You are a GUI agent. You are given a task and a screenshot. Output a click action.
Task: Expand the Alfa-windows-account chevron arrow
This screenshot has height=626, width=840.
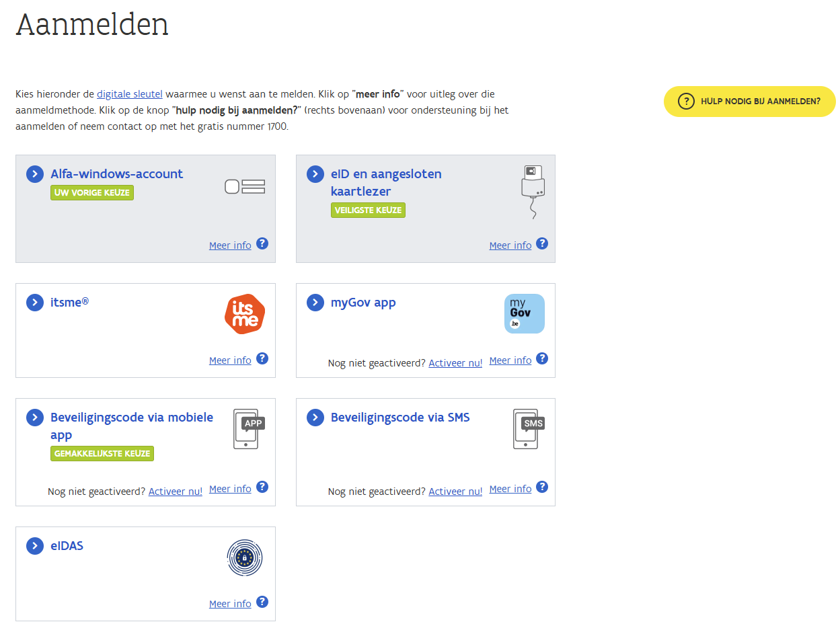click(x=35, y=174)
